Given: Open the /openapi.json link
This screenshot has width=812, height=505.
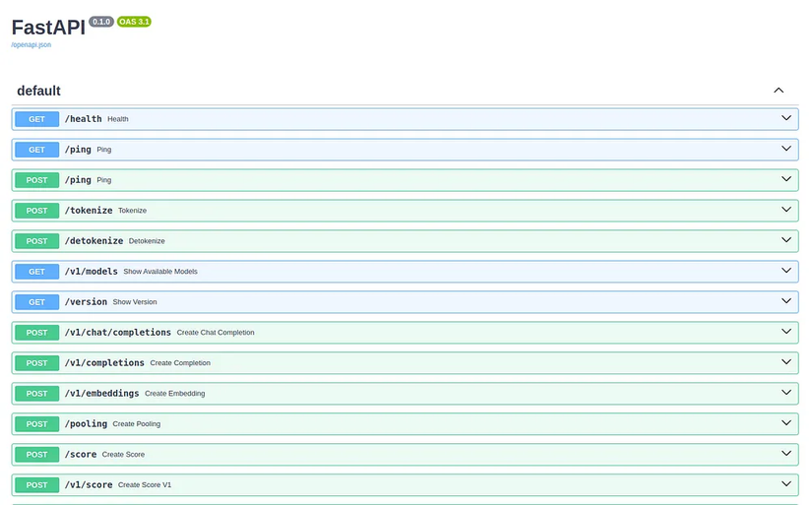Looking at the screenshot, I should (31, 45).
